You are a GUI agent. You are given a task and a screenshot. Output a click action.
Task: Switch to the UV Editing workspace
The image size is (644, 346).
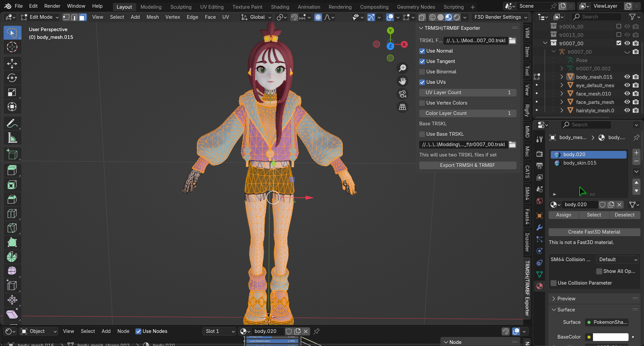212,7
